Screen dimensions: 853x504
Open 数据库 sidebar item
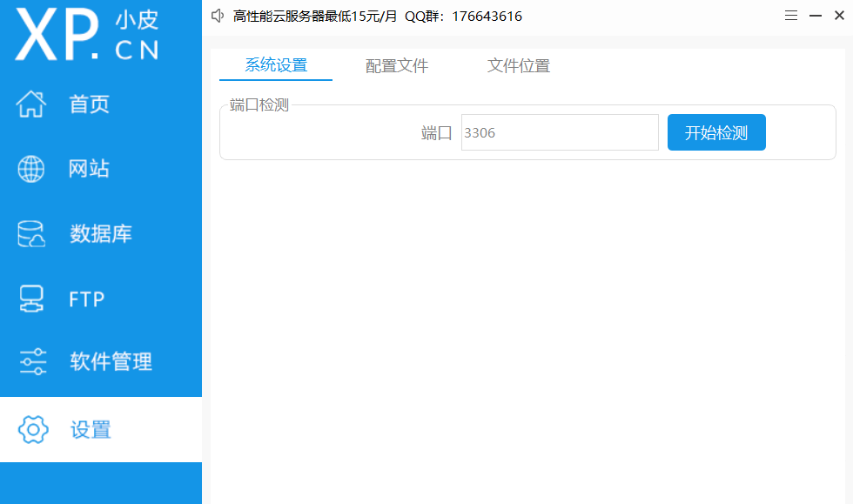click(101, 234)
